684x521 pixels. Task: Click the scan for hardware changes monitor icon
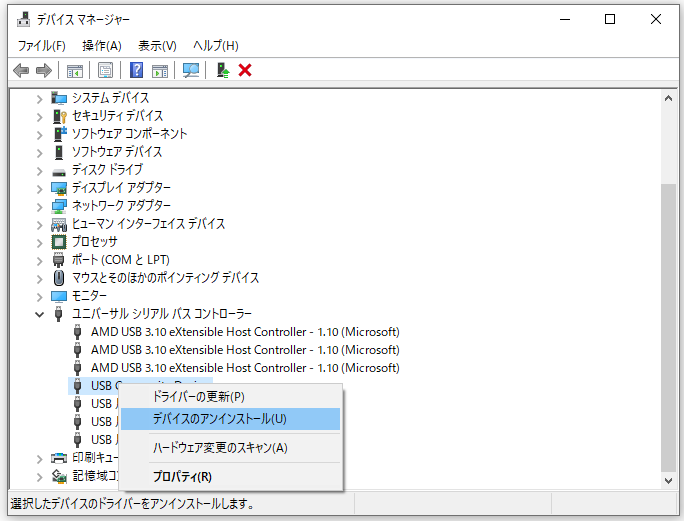coord(191,70)
